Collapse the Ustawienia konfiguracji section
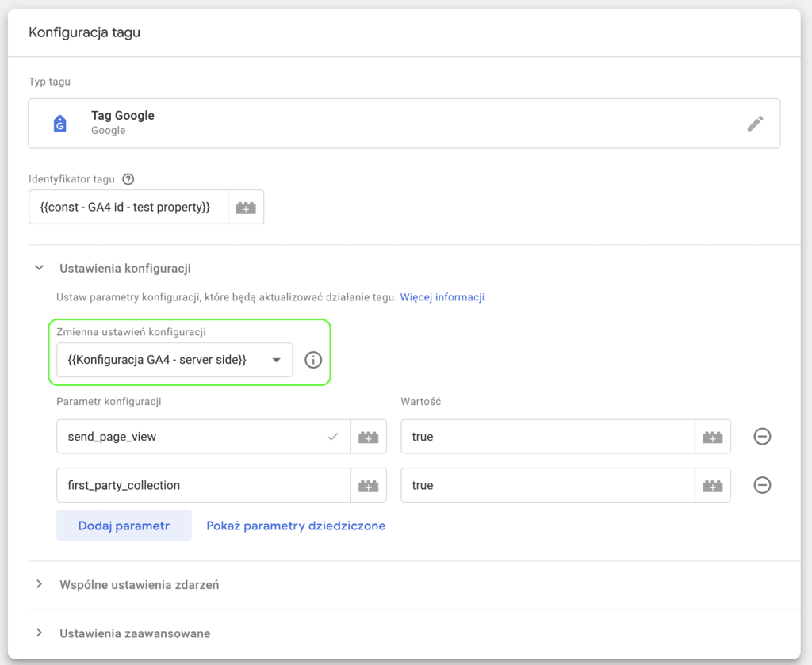The width and height of the screenshot is (812, 665). [40, 268]
